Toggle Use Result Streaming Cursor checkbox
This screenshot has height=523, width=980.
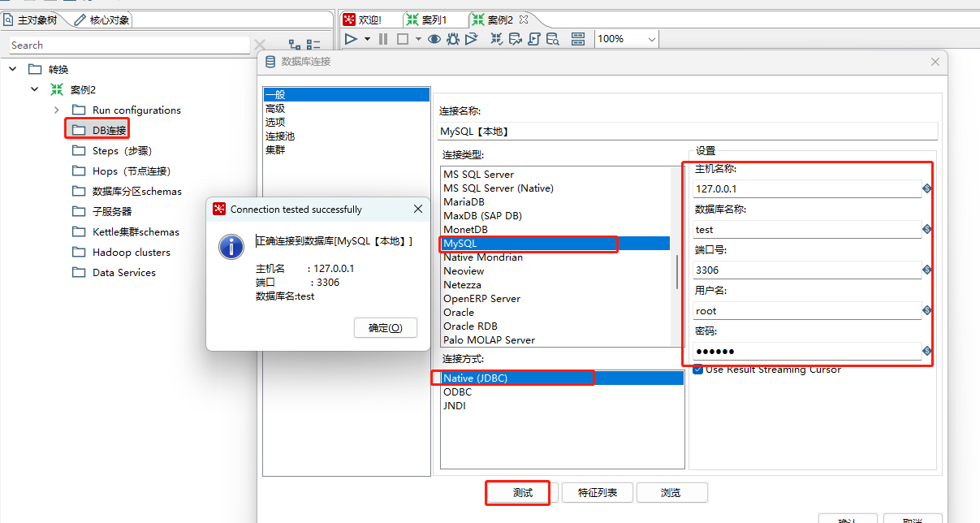point(697,370)
